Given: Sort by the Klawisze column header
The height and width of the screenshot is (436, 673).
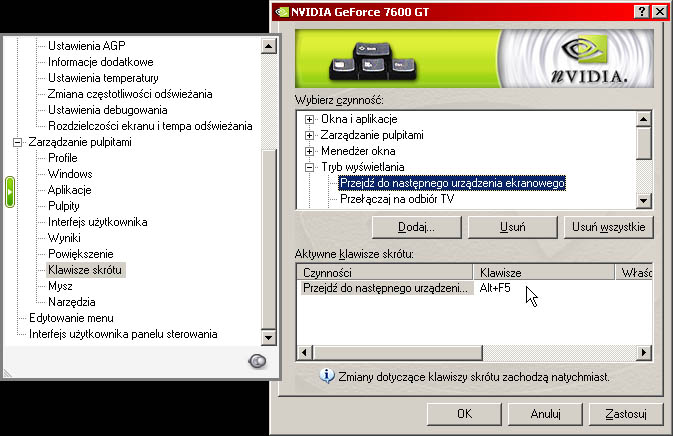Looking at the screenshot, I should coord(544,272).
